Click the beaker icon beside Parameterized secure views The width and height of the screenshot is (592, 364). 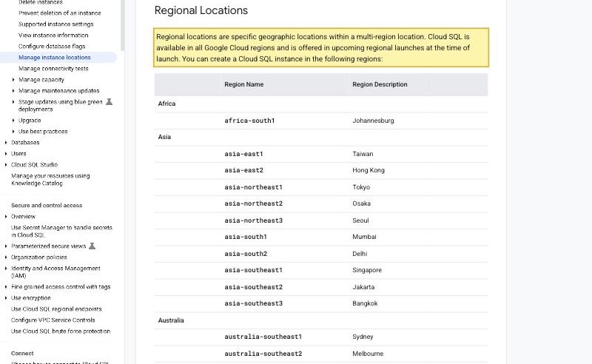(92, 246)
